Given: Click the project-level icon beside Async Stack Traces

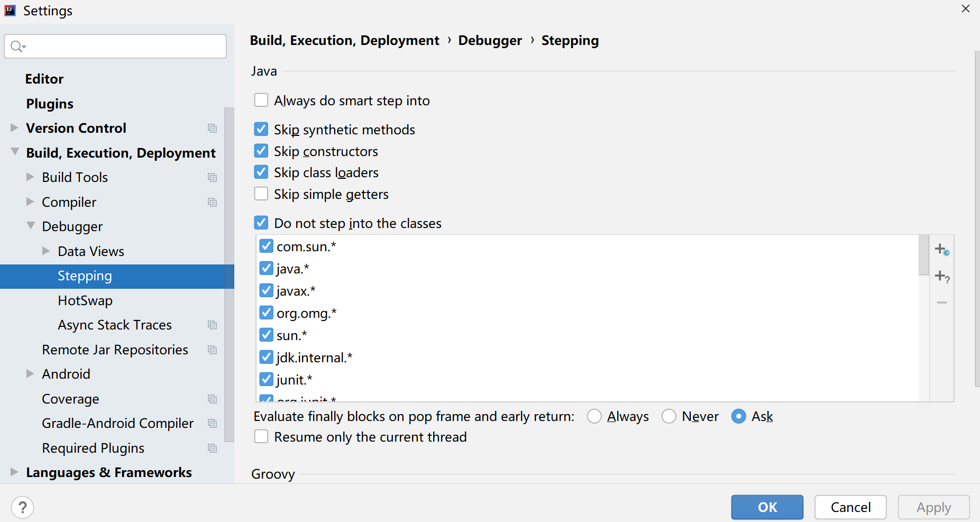Looking at the screenshot, I should point(212,325).
